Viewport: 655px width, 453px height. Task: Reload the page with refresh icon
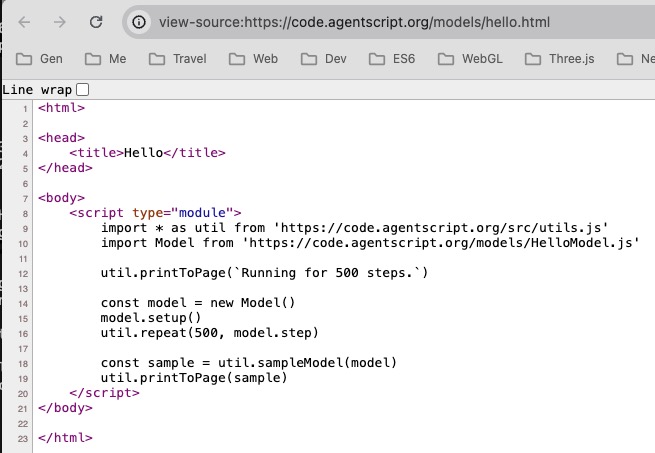click(x=96, y=21)
